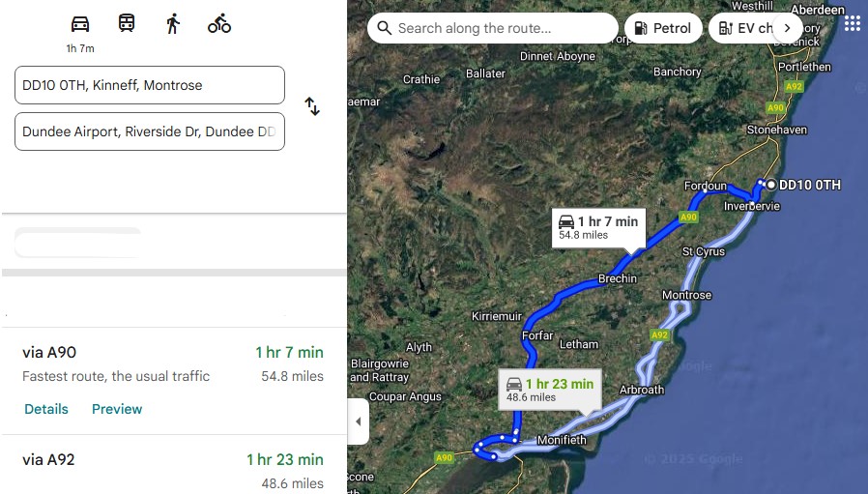This screenshot has width=868, height=494.
Task: Edit the DD10 0TH starting point field
Action: coord(150,85)
